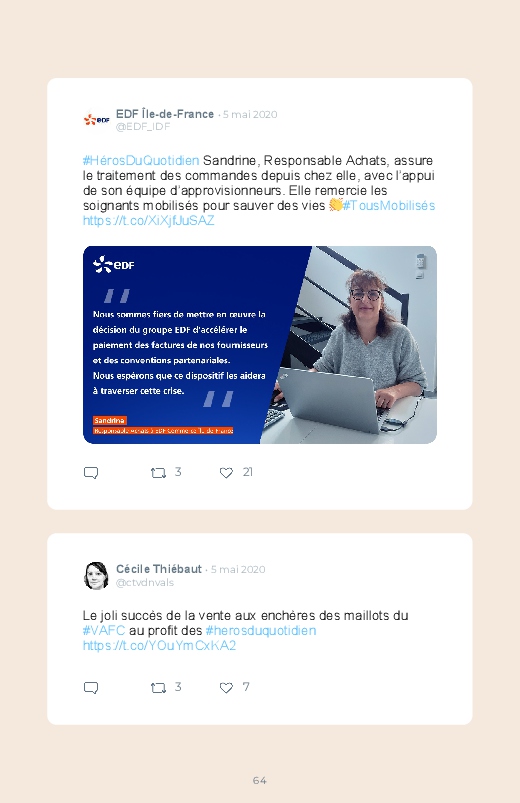Retweet the EDF Île-de-France post
This screenshot has width=520, height=803.
(158, 473)
